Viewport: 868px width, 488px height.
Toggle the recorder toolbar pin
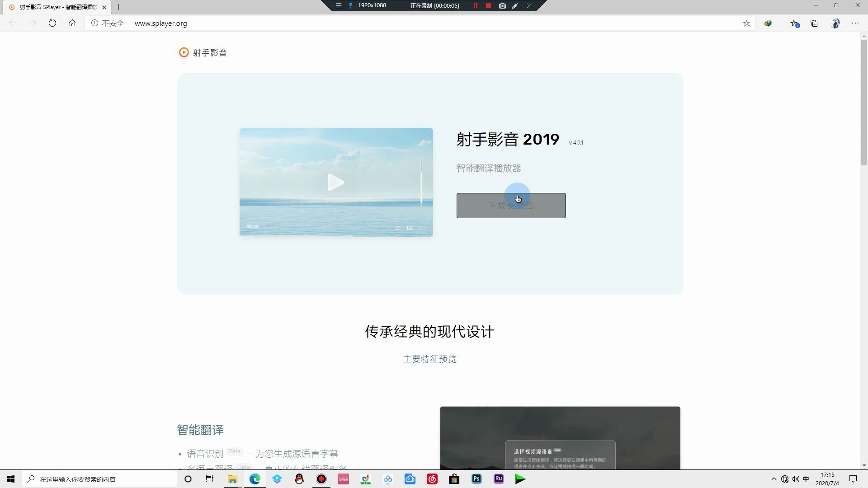pos(350,6)
